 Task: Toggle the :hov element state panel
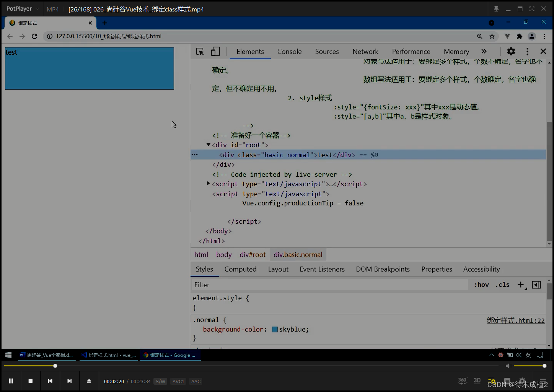pos(481,285)
